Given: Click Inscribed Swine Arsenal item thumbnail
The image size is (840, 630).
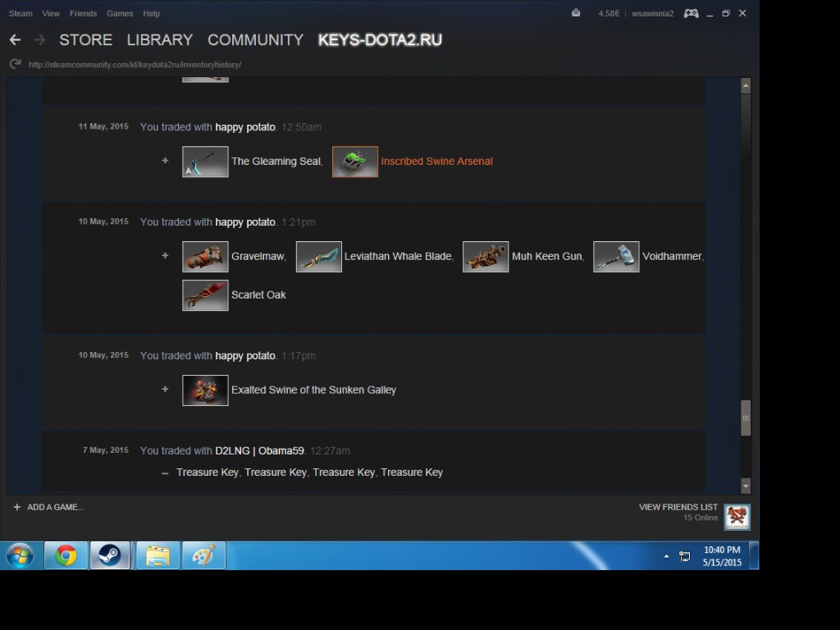Looking at the screenshot, I should pos(355,162).
